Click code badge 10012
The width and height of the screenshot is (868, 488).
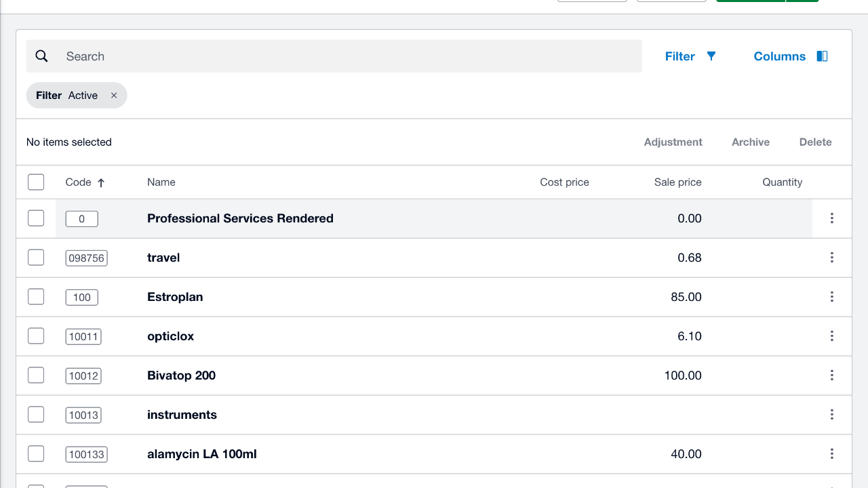[x=83, y=376]
